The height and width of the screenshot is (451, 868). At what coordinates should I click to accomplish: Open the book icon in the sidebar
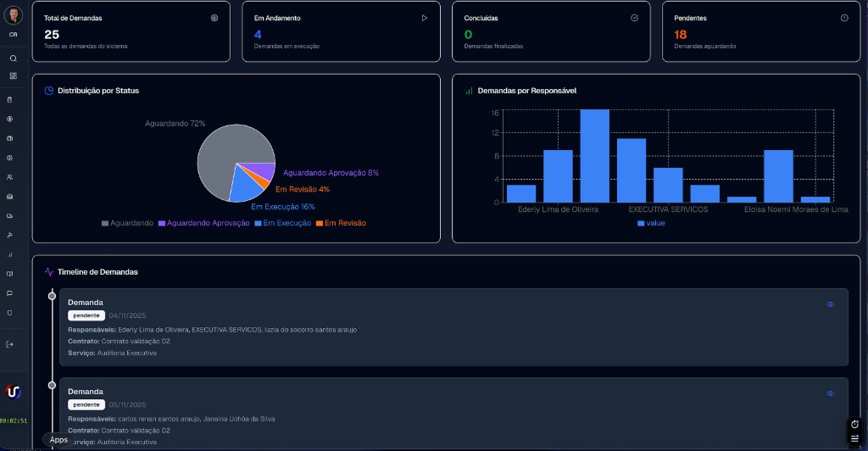click(9, 274)
